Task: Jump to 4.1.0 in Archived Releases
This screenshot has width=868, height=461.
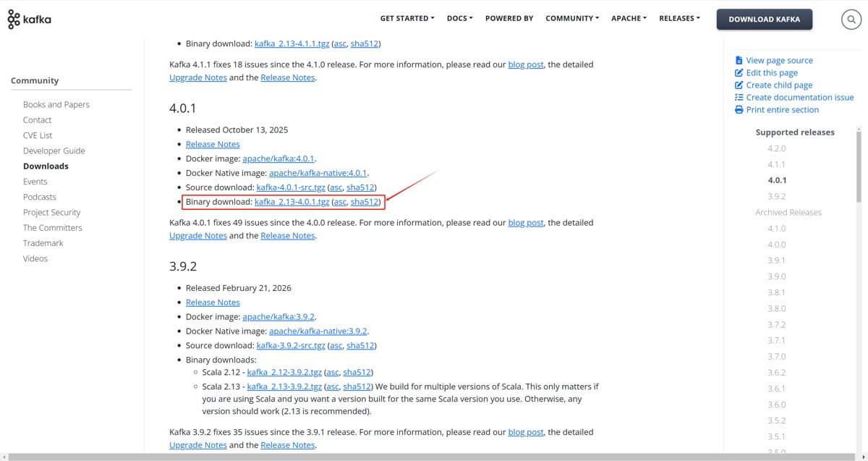Action: point(777,229)
